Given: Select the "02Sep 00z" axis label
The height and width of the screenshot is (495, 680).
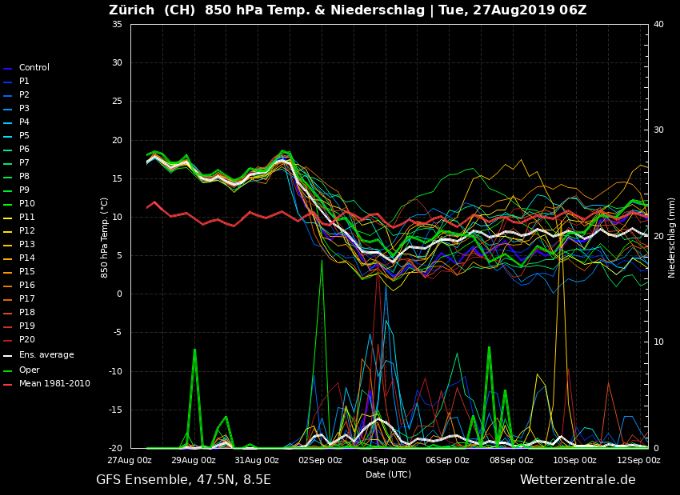Looking at the screenshot, I should coord(320,460).
